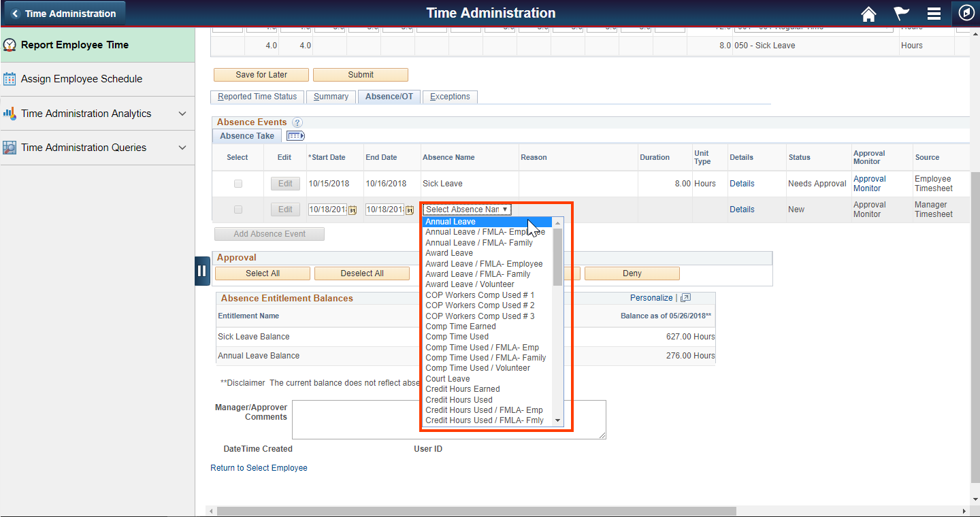The width and height of the screenshot is (980, 517).
Task: Follow the Return to Select Employee link
Action: coord(259,467)
